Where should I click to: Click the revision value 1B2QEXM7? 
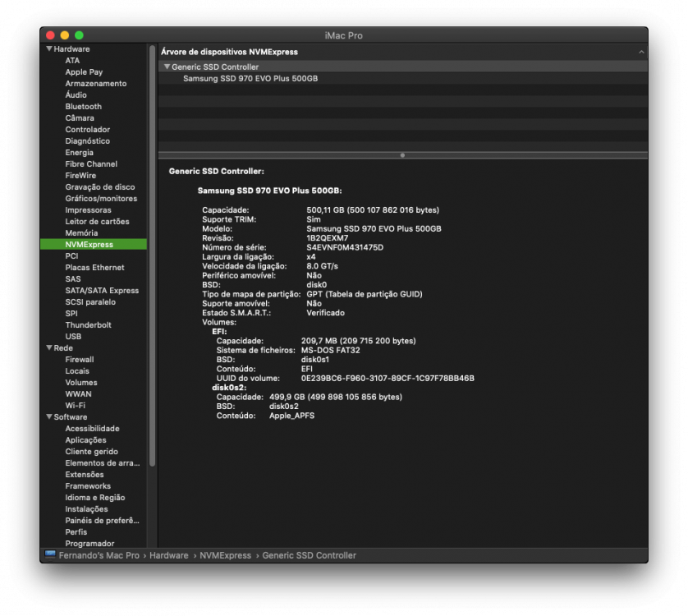coord(327,238)
